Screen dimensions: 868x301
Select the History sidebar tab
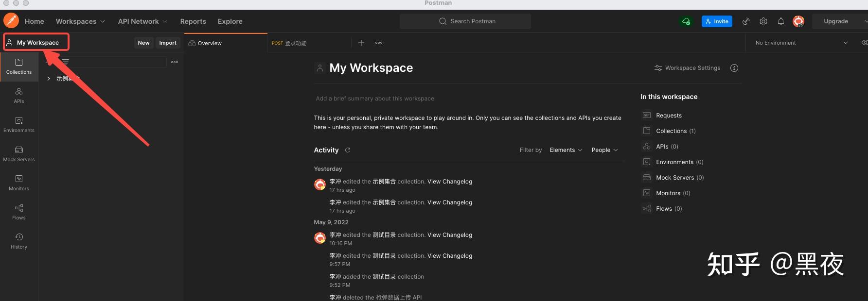click(19, 241)
